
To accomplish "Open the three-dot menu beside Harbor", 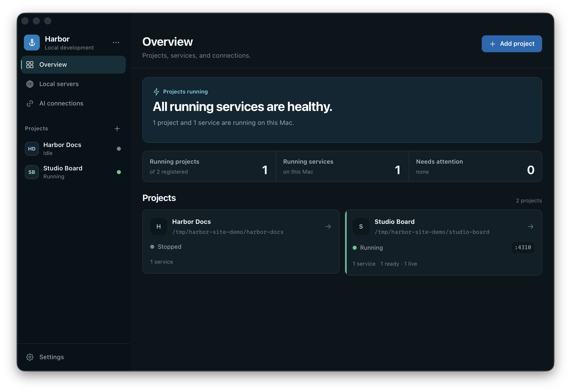I will [116, 43].
